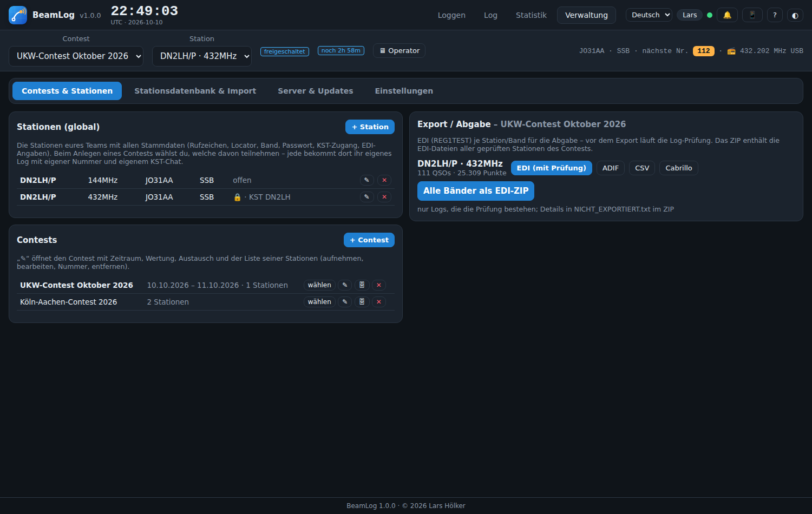Edit the UKW-Contest Oktober 2026 entry
Image resolution: width=812 pixels, height=514 pixels.
click(345, 285)
